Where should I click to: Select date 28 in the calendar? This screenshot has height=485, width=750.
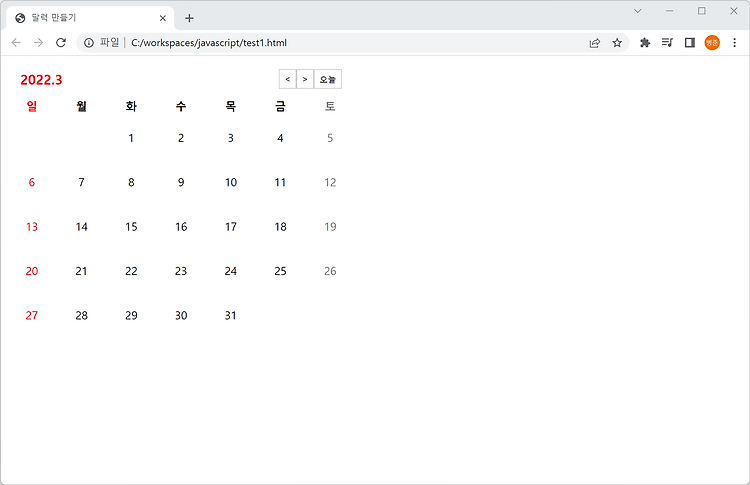81,315
